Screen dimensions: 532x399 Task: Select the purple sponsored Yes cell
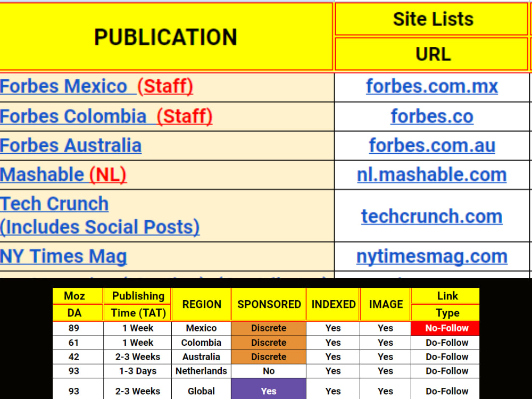(x=268, y=389)
